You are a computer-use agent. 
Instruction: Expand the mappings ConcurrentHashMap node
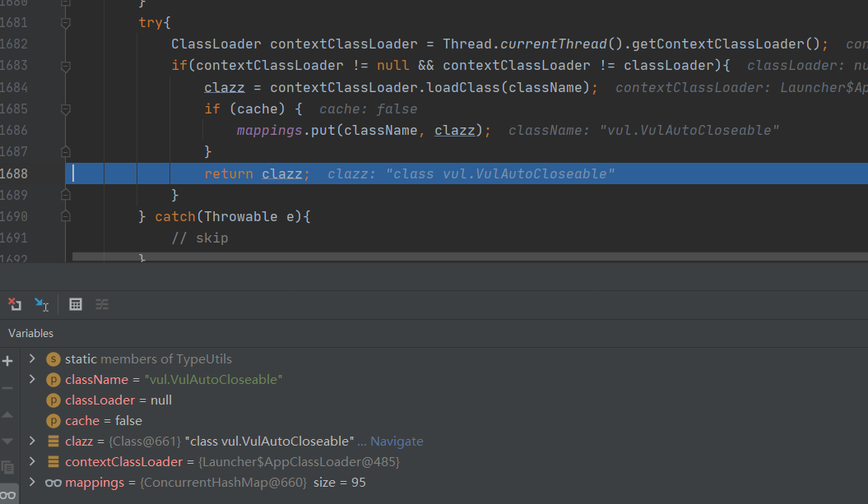tap(32, 482)
